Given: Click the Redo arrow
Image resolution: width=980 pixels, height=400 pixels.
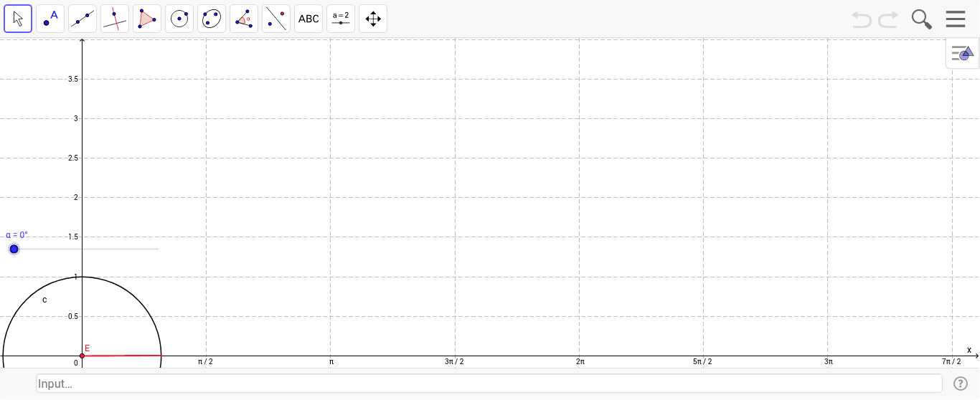Looking at the screenshot, I should pos(888,19).
